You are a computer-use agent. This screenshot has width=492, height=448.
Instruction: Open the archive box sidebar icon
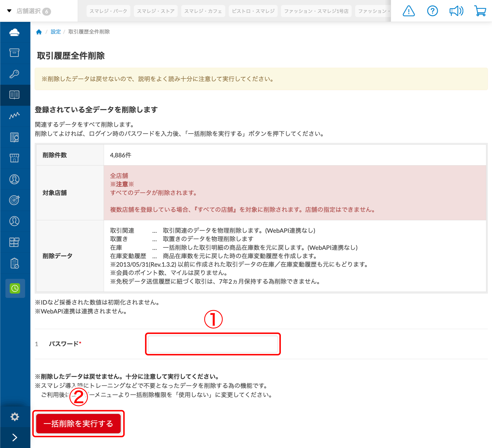(x=14, y=53)
